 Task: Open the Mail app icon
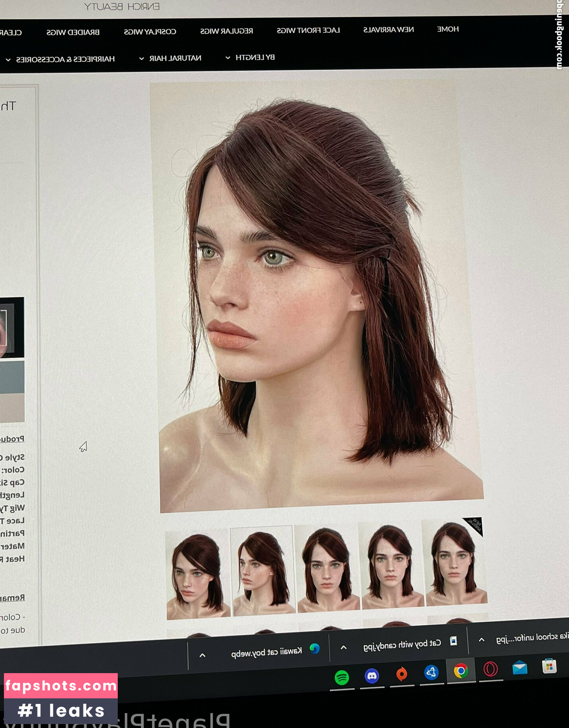pos(520,668)
